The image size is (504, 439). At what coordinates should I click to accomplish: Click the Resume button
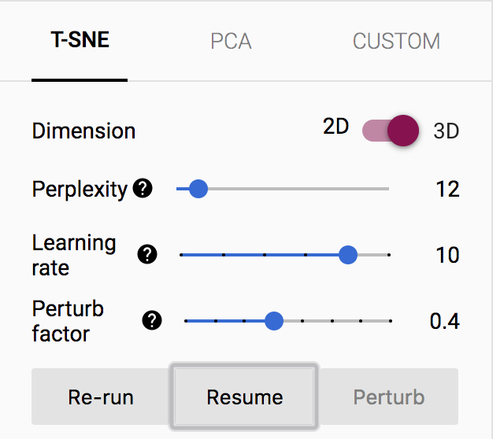(x=245, y=397)
